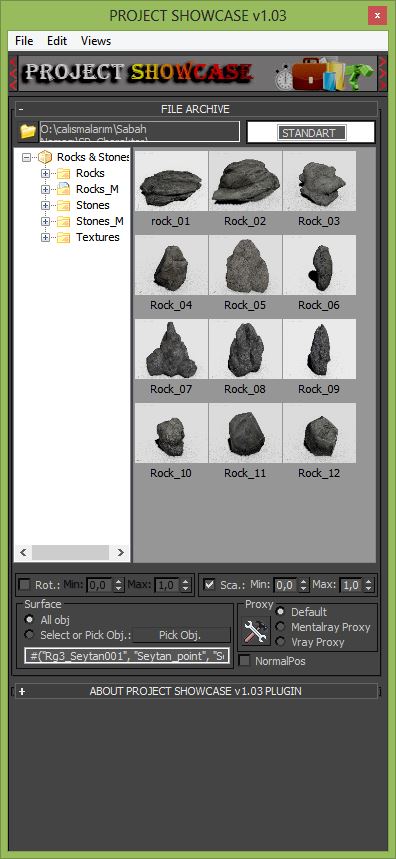Image resolution: width=396 pixels, height=859 pixels.
Task: Click the Sca. Min spinner arrows
Action: tap(304, 585)
